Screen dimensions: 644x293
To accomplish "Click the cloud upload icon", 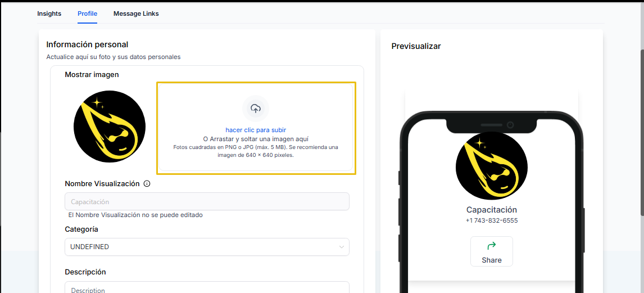I will 256,109.
